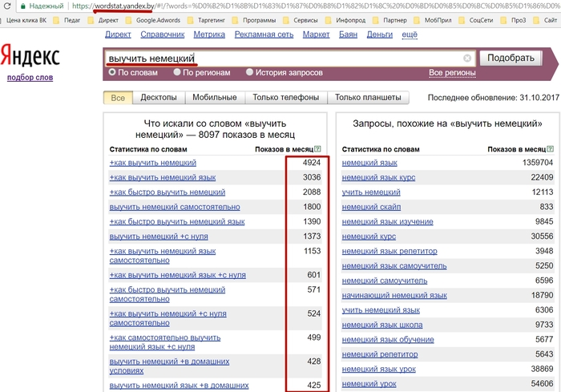
Task: Open the Сервисы bookmark folder
Action: pyautogui.click(x=301, y=20)
